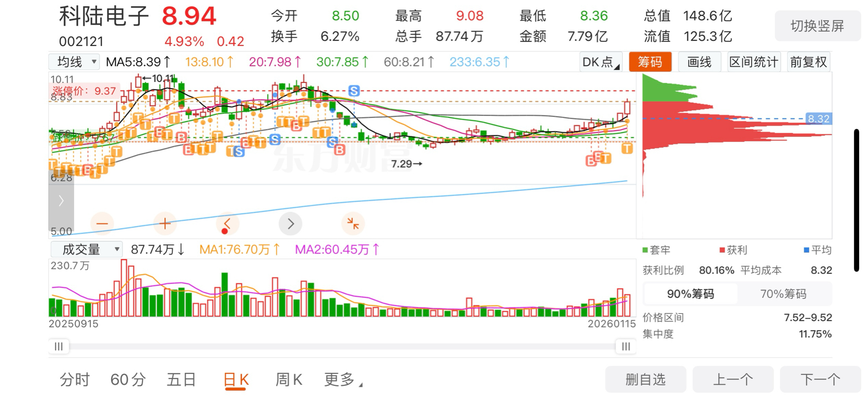The image size is (868, 401).
Task: Move chart left with back arrow icon
Action: 228,223
